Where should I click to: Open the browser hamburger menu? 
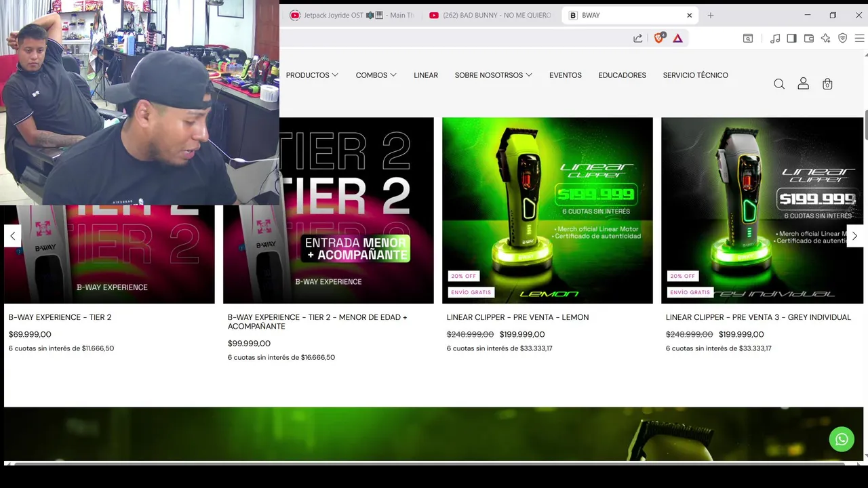click(x=859, y=39)
